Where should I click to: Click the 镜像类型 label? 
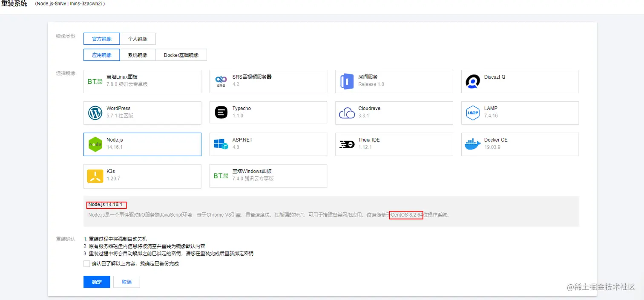[x=66, y=36]
